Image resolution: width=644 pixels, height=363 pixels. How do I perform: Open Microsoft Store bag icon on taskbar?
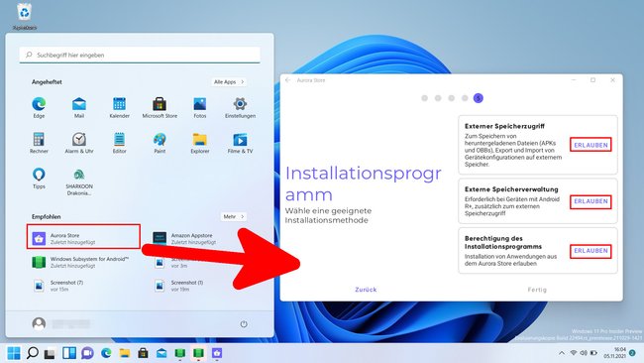[x=143, y=353]
